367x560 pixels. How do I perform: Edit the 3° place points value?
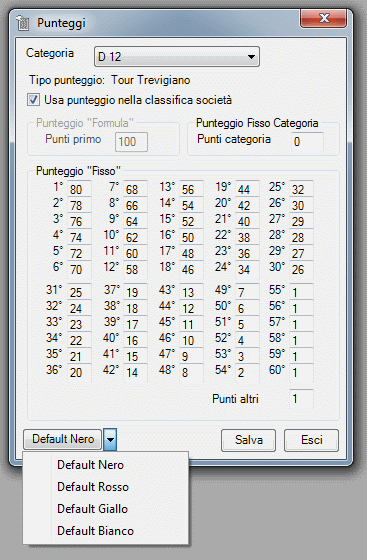pyautogui.click(x=79, y=221)
